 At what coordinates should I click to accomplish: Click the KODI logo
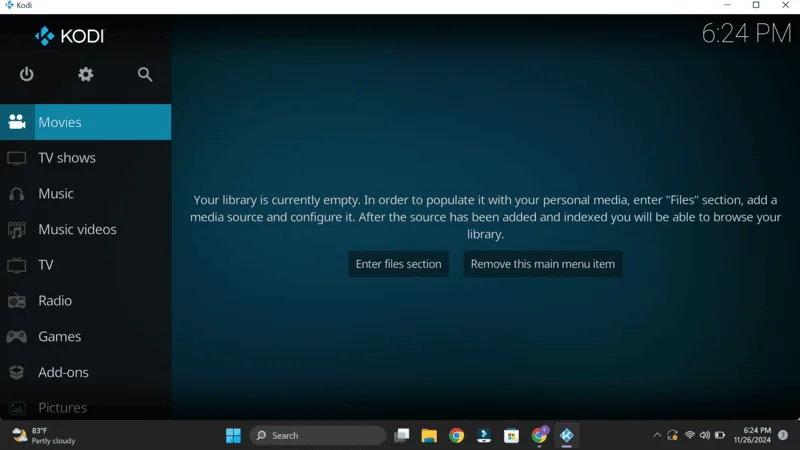click(x=69, y=36)
